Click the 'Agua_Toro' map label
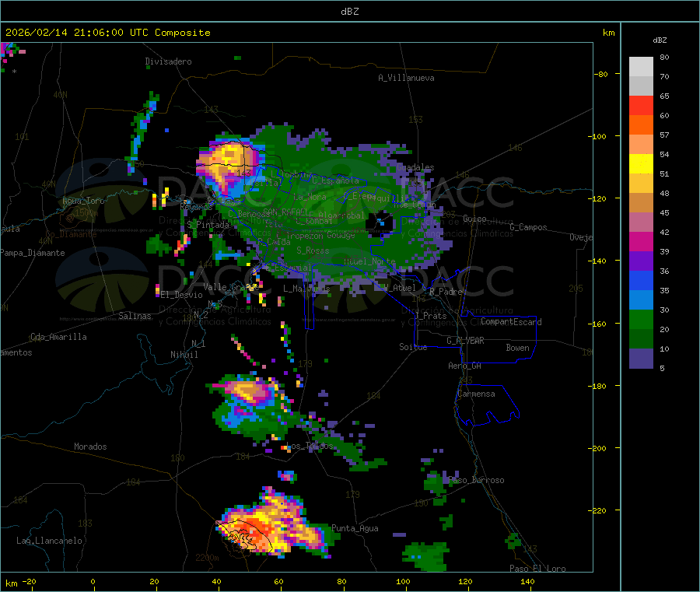 tap(83, 201)
